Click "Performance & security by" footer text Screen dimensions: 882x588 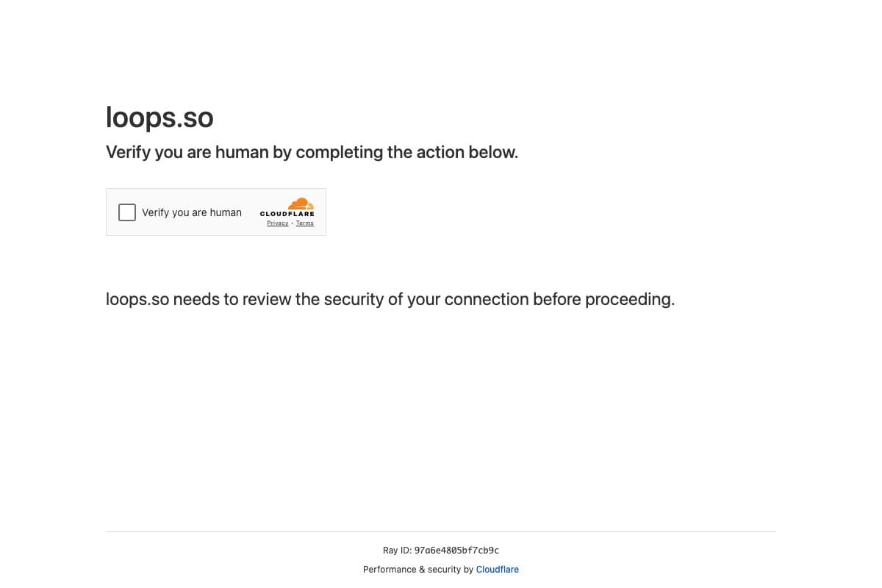(x=418, y=570)
